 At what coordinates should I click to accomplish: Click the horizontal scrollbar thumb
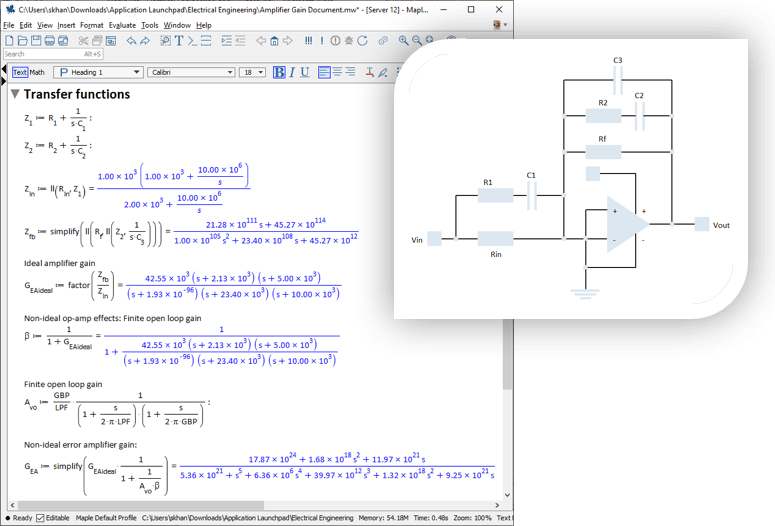click(141, 505)
